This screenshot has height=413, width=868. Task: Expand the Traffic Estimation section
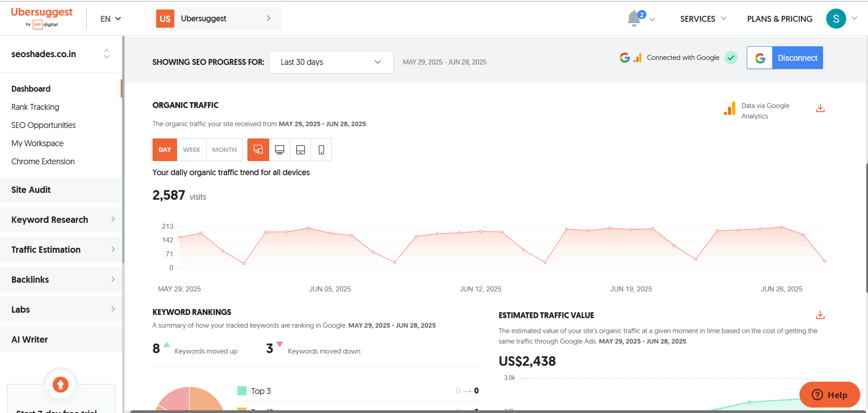[61, 250]
